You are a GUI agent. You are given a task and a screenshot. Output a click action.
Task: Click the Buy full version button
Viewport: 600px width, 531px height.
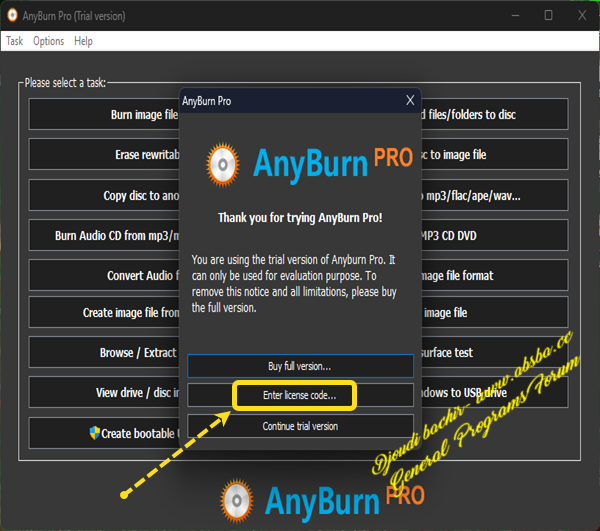(x=300, y=366)
